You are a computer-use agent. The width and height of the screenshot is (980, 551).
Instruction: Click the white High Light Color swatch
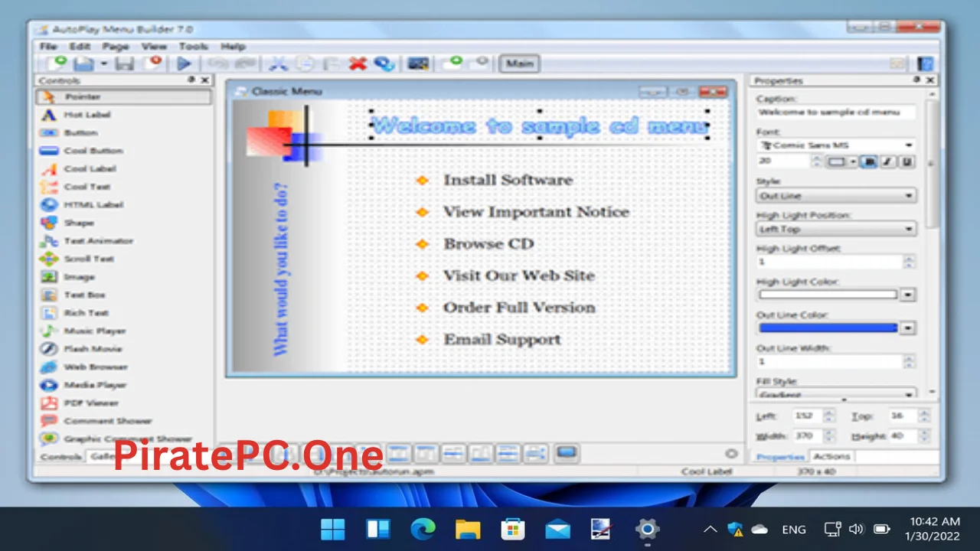tap(828, 295)
